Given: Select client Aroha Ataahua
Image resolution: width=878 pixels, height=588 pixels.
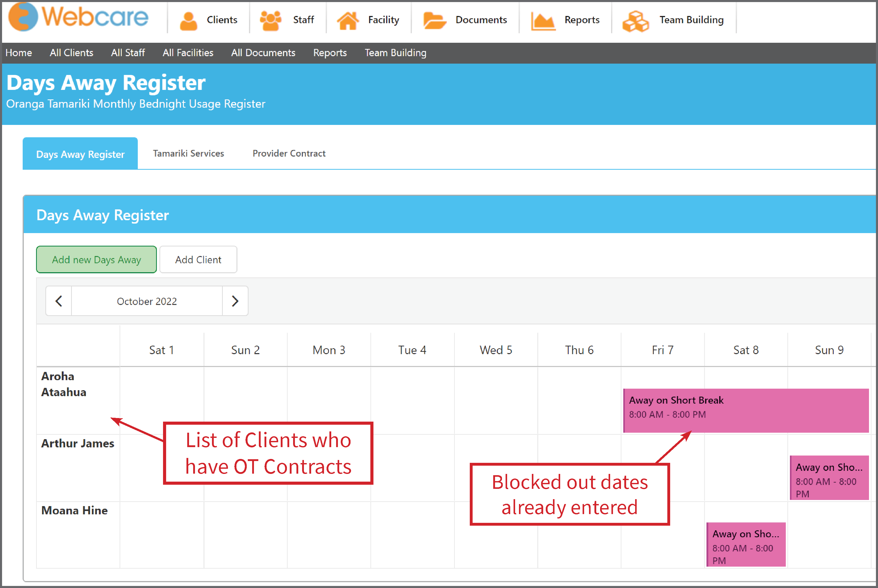Looking at the screenshot, I should coord(64,384).
